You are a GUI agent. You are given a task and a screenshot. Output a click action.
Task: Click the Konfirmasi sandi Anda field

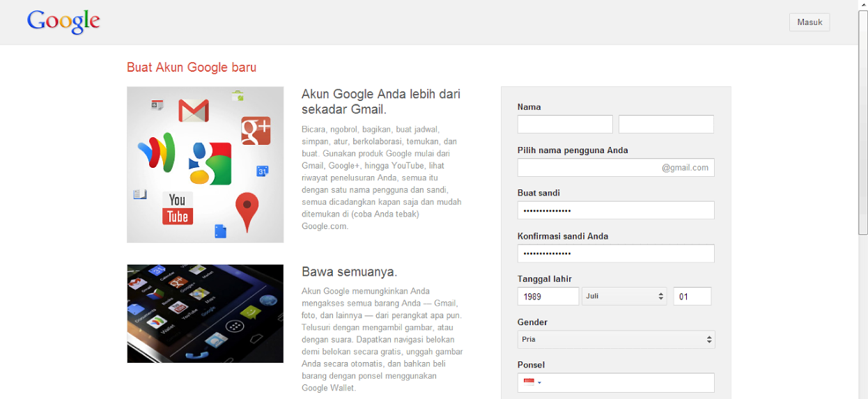coord(616,253)
